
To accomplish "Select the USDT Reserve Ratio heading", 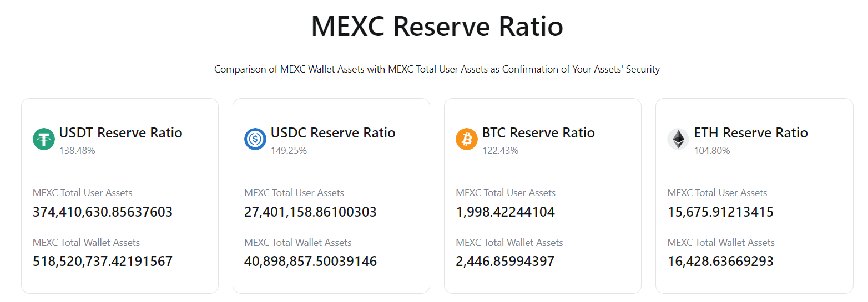I will pyautogui.click(x=121, y=133).
